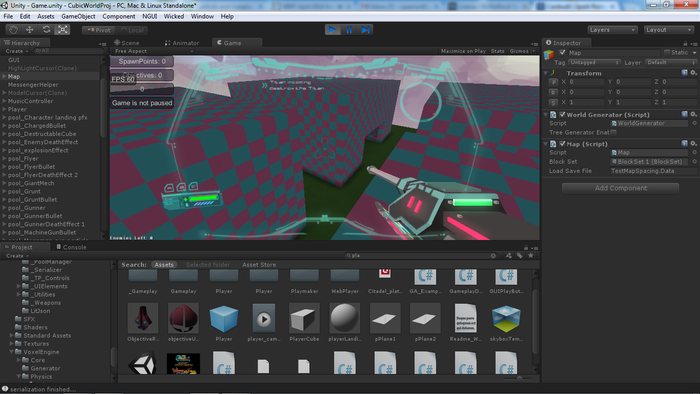This screenshot has height=394, width=700.
Task: Open the Layers dropdown
Action: 612,30
